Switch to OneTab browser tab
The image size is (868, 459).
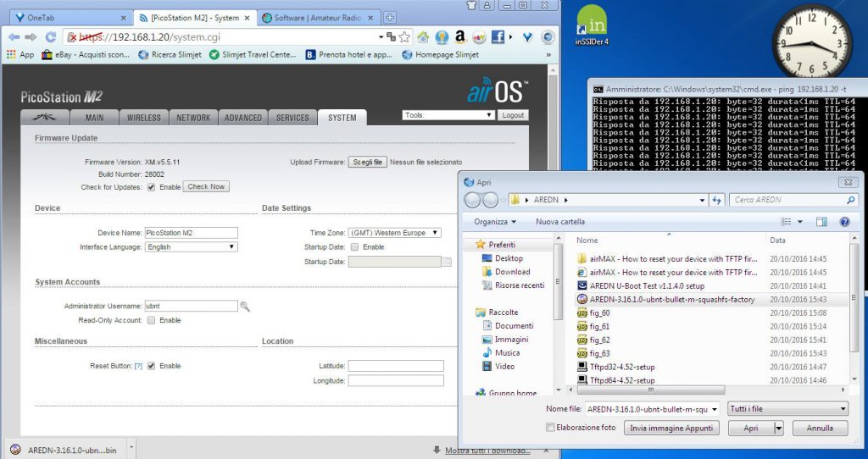pos(70,18)
